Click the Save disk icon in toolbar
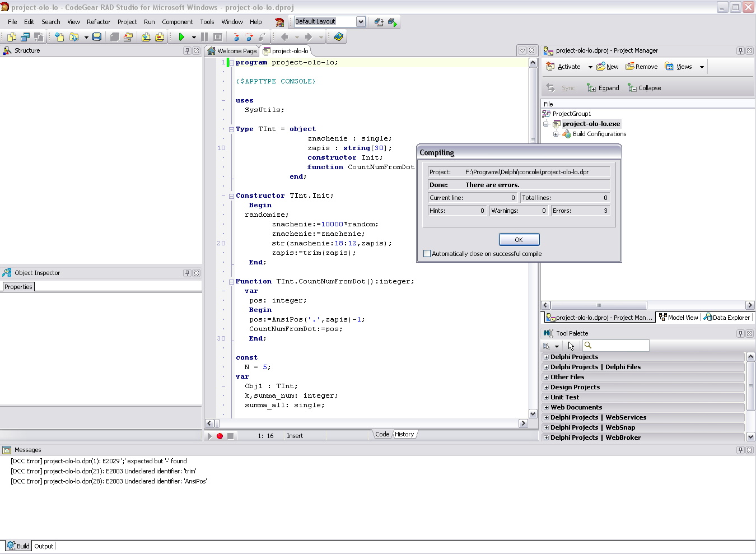 [x=97, y=37]
